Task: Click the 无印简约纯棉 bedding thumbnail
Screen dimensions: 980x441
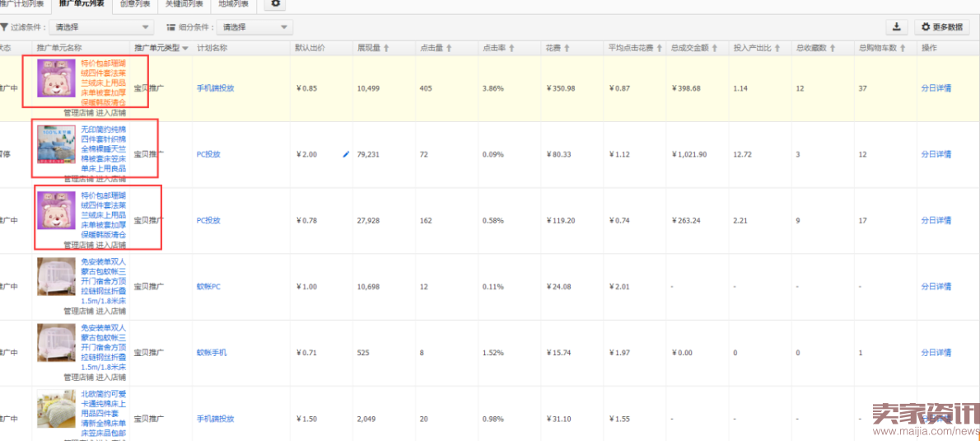Action: tap(56, 144)
